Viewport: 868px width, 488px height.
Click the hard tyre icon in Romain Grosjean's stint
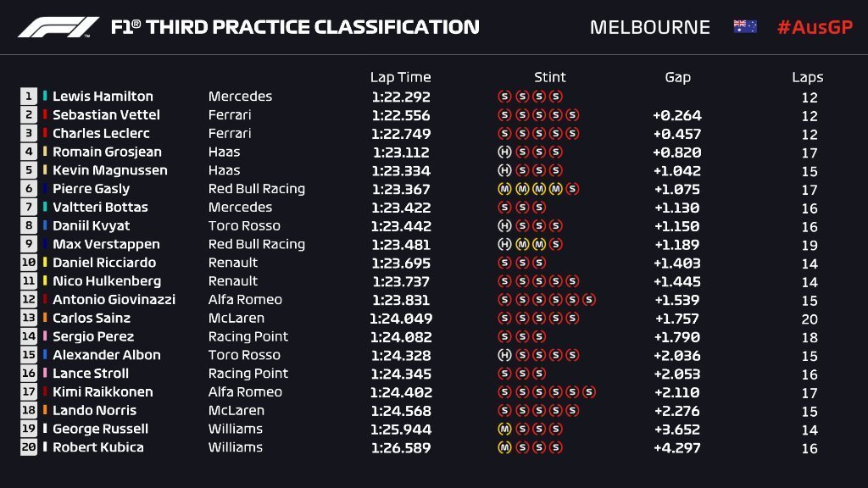tap(504, 152)
